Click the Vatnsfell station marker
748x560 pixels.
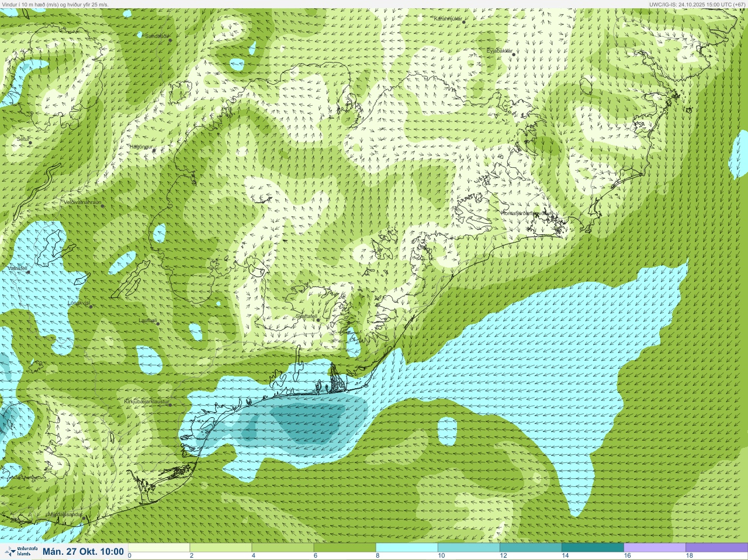27,272
